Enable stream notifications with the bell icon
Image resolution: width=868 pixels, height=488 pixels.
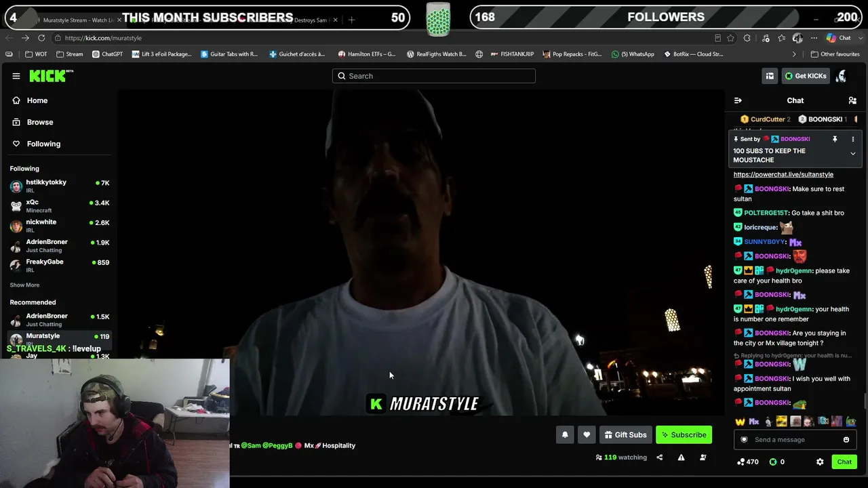(x=565, y=435)
